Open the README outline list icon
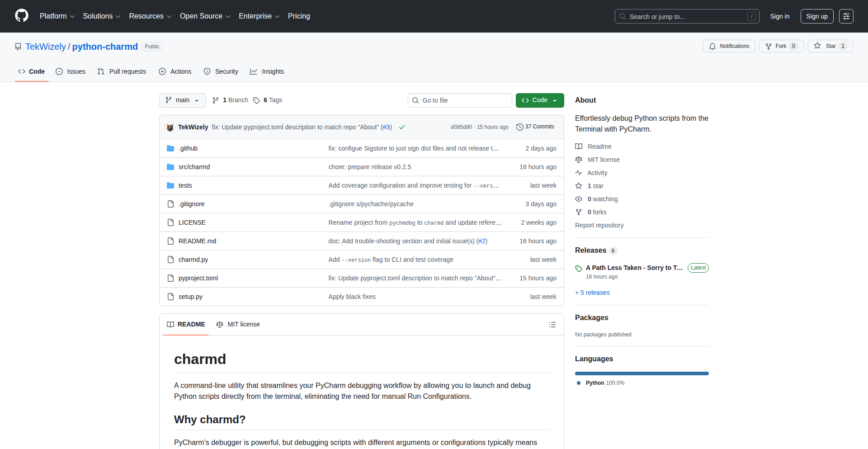 tap(552, 325)
